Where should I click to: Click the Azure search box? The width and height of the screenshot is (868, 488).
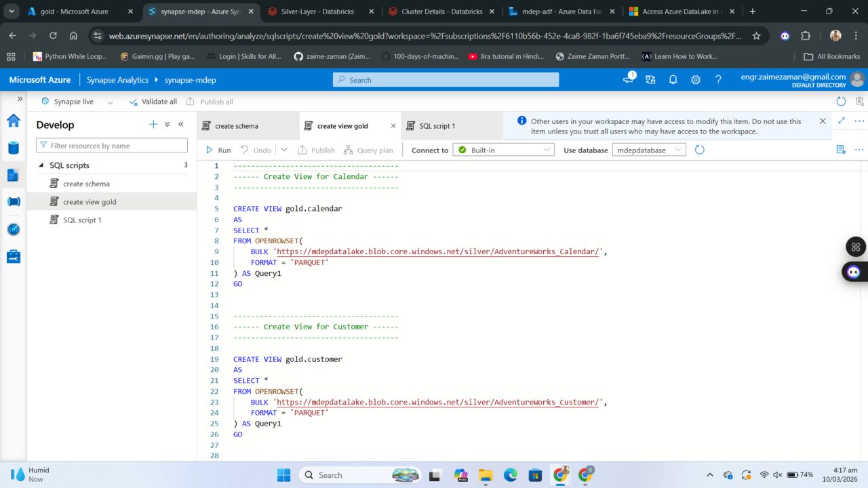[x=446, y=80]
